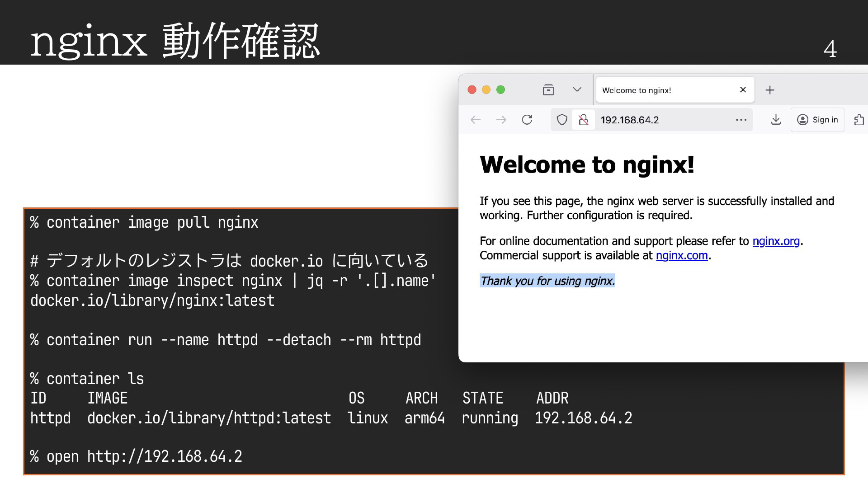Click the 'STATE' column header

tap(482, 398)
